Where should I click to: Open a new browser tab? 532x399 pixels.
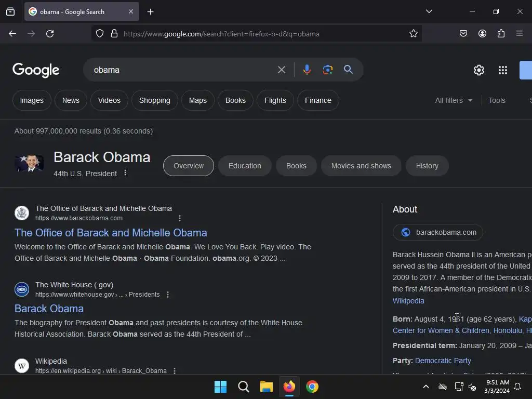tap(150, 12)
